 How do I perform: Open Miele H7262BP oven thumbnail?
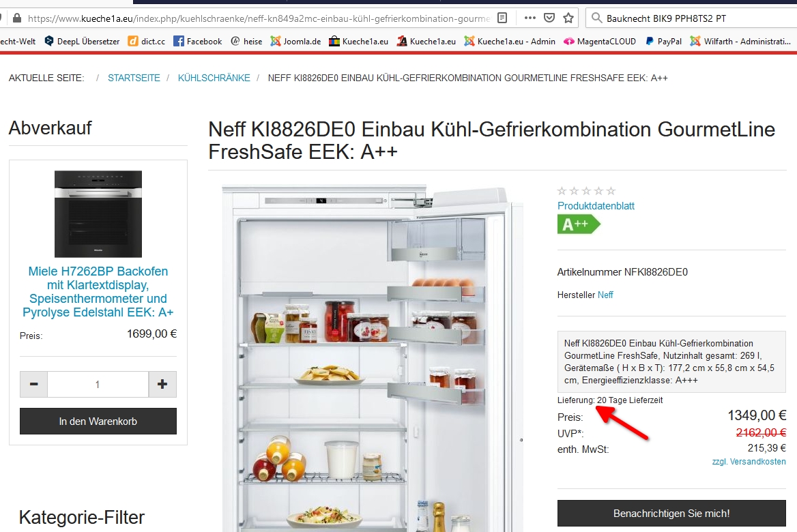pos(98,214)
